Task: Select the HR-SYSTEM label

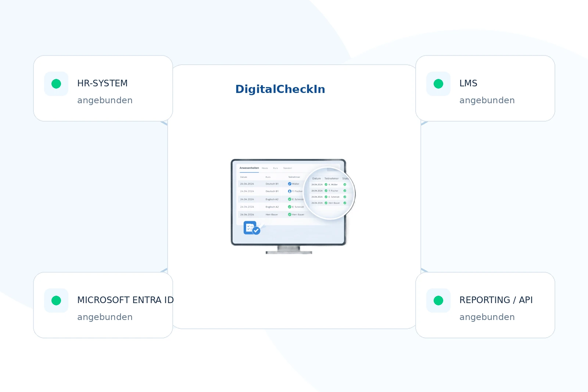Action: pos(103,83)
